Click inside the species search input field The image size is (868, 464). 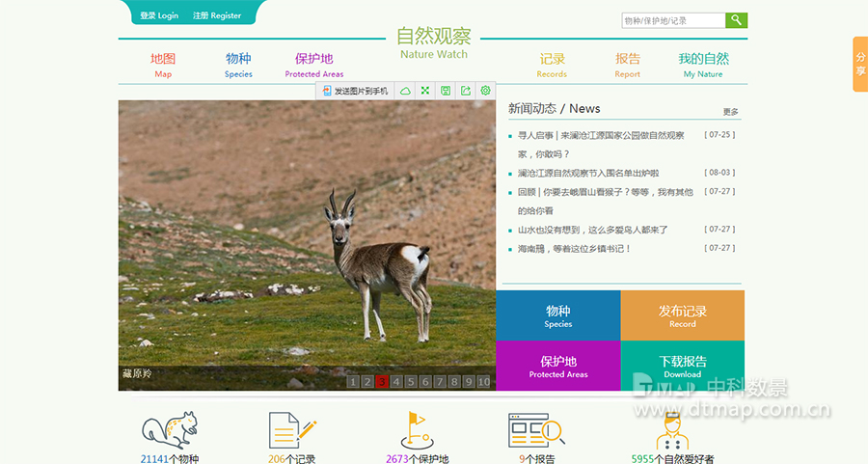click(673, 20)
